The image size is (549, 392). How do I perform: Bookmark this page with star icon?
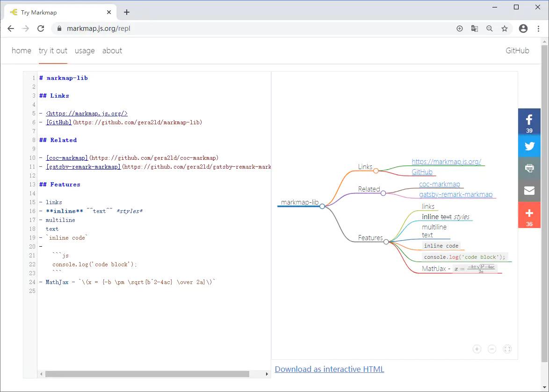pyautogui.click(x=505, y=29)
